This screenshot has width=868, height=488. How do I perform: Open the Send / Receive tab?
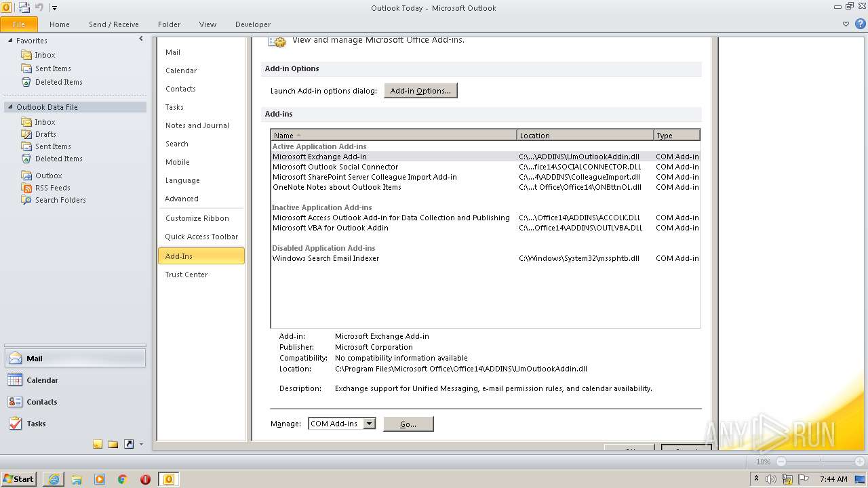114,24
